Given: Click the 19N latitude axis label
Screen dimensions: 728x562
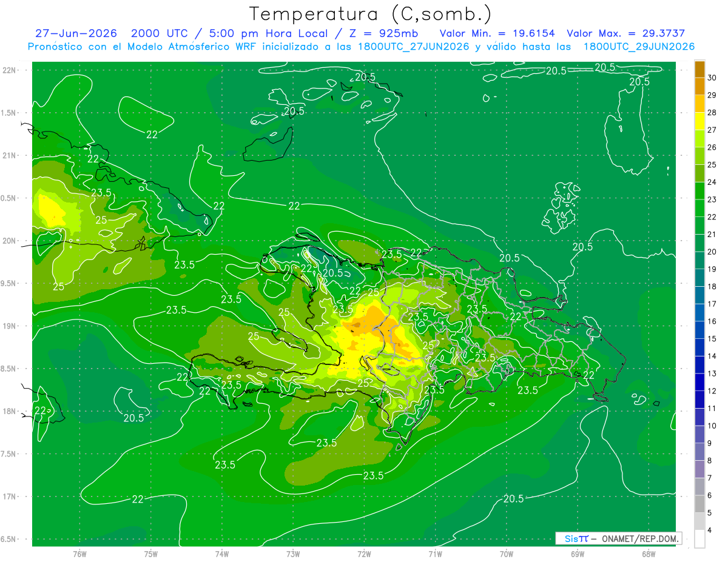Looking at the screenshot, I should (x=9, y=326).
